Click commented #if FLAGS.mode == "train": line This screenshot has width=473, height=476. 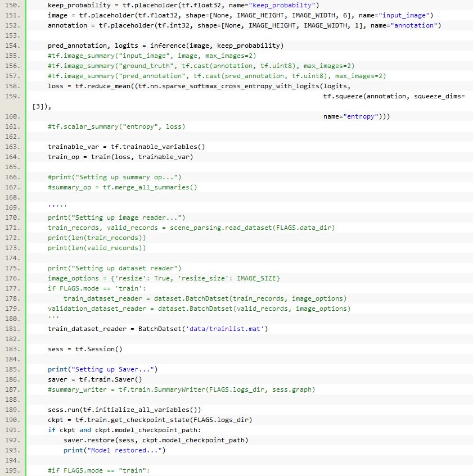(99, 470)
